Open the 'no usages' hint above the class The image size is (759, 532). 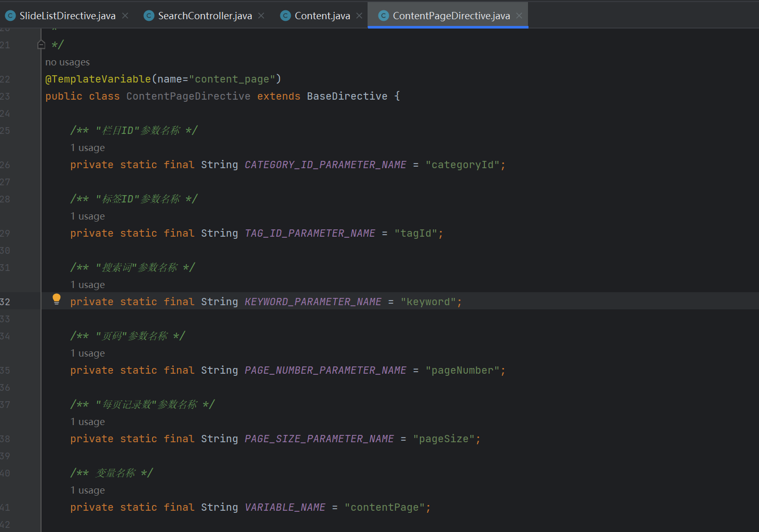(67, 62)
